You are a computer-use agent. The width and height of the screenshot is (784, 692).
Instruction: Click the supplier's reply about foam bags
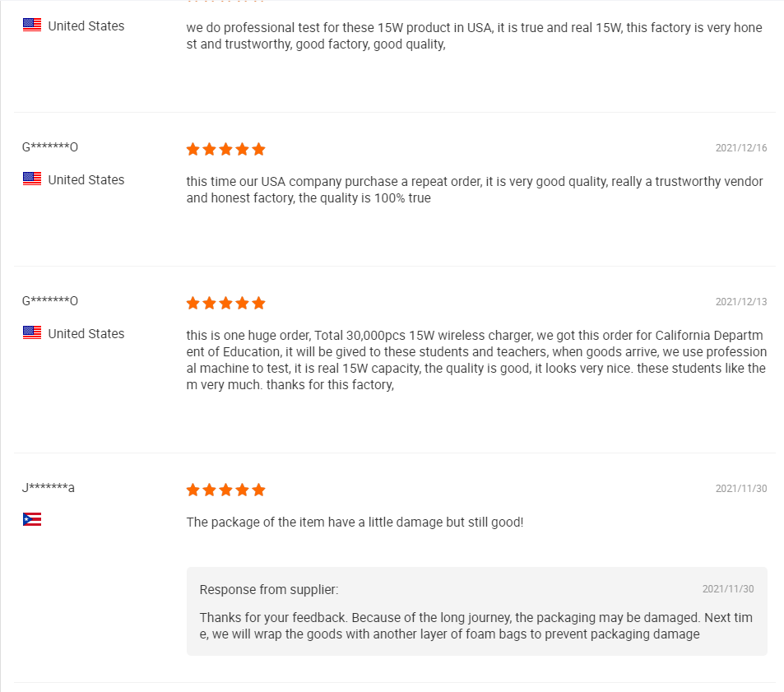pyautogui.click(x=476, y=625)
